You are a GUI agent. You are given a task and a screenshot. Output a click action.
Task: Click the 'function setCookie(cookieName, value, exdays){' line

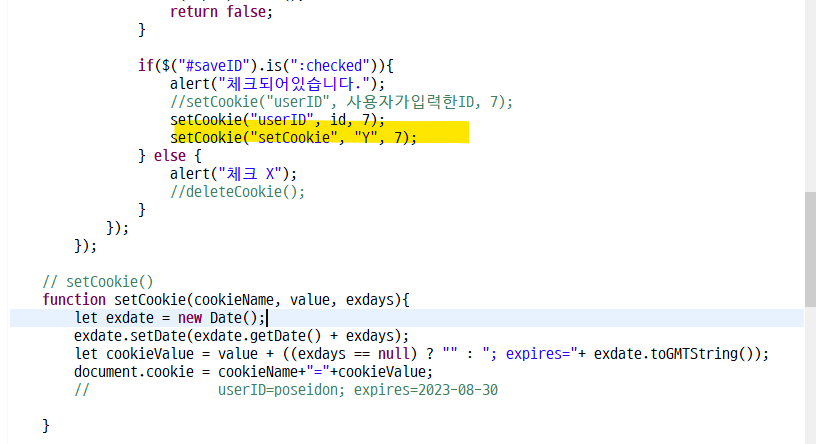226,300
